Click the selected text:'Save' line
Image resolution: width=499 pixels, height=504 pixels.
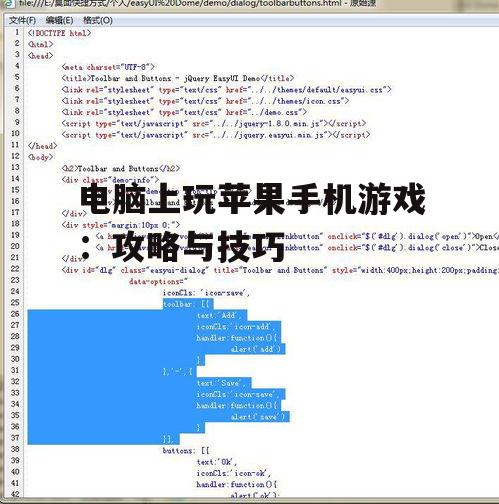224,383
